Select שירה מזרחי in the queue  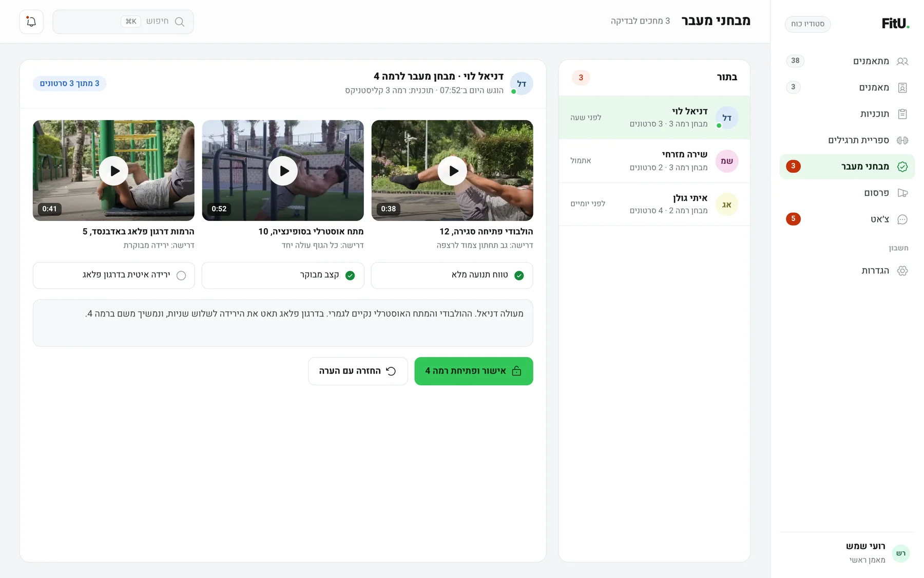coord(654,161)
